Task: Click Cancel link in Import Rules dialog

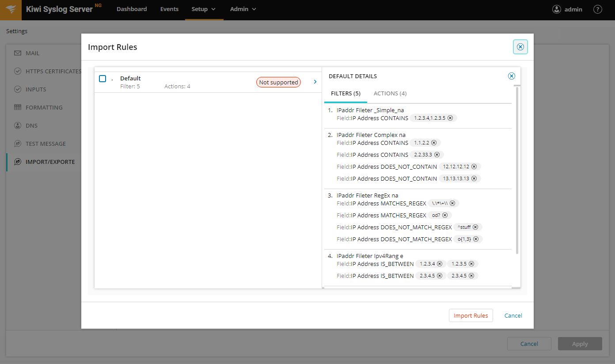Action: [x=513, y=315]
